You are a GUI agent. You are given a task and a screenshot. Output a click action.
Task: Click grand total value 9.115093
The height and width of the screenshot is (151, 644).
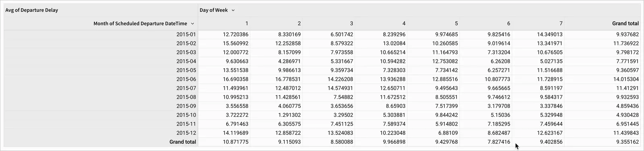tap(289, 142)
